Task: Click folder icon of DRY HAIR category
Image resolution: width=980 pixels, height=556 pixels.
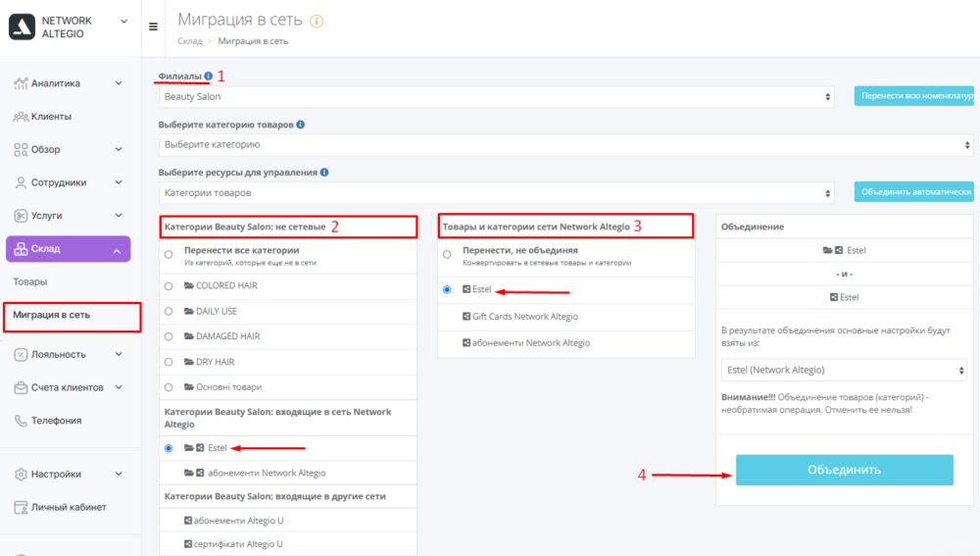Action: (x=189, y=362)
